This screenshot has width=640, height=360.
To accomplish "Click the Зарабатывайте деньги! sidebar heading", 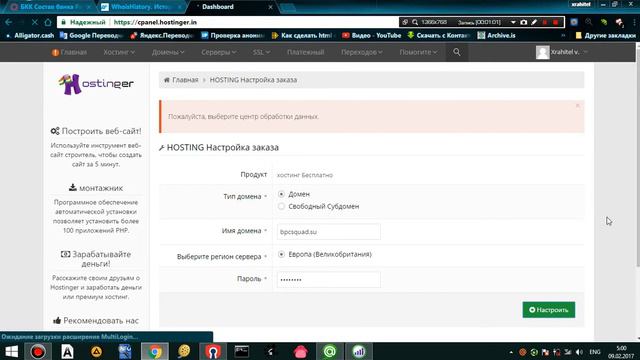I will pyautogui.click(x=96, y=259).
